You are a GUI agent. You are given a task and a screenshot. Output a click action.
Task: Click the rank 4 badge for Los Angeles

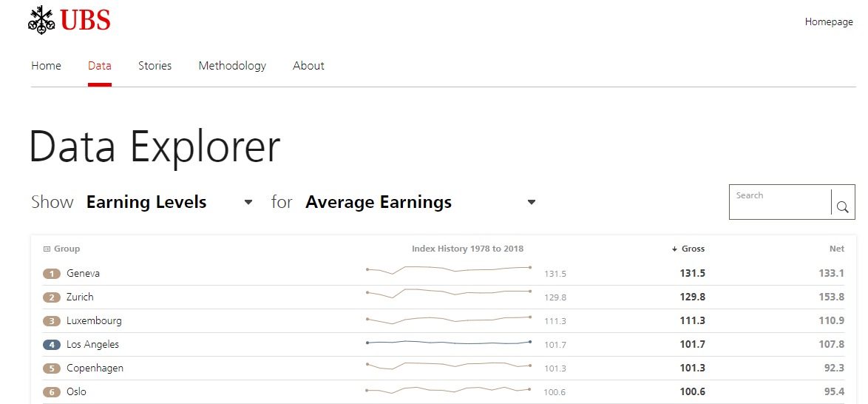tap(52, 345)
